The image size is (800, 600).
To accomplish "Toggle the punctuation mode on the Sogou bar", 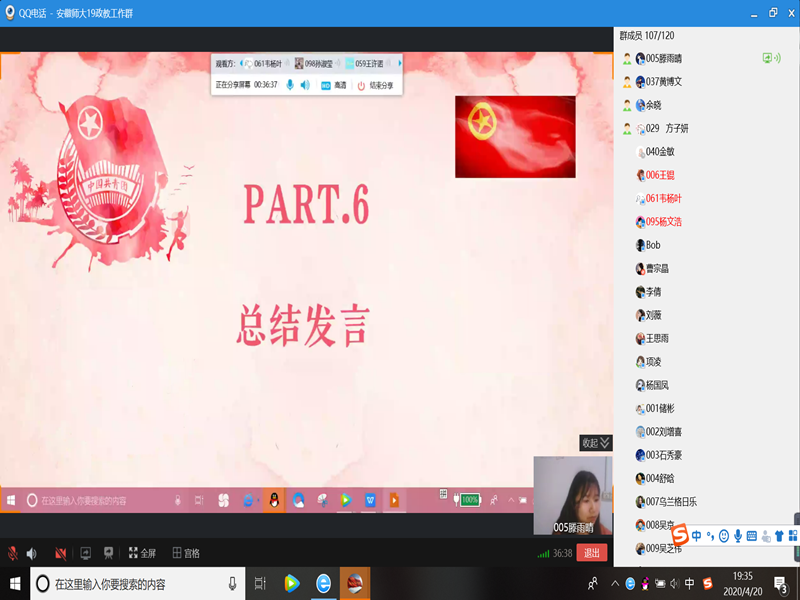I will [x=710, y=536].
